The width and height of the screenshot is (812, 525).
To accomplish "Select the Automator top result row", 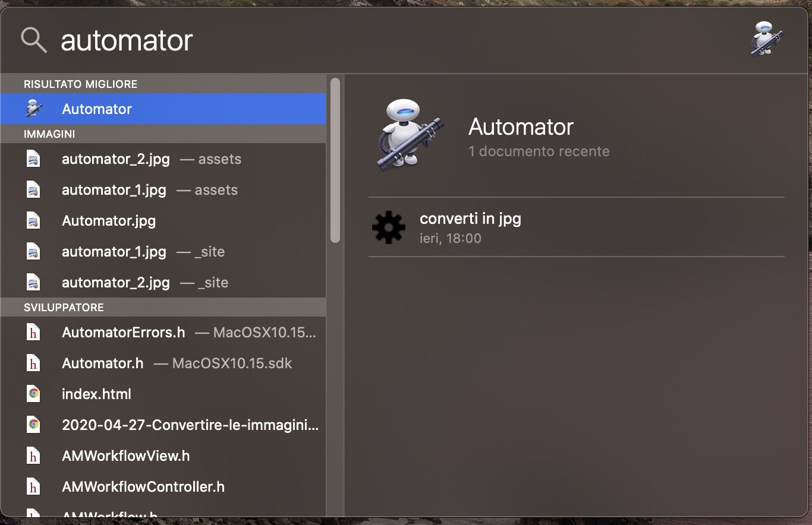I will coord(163,109).
